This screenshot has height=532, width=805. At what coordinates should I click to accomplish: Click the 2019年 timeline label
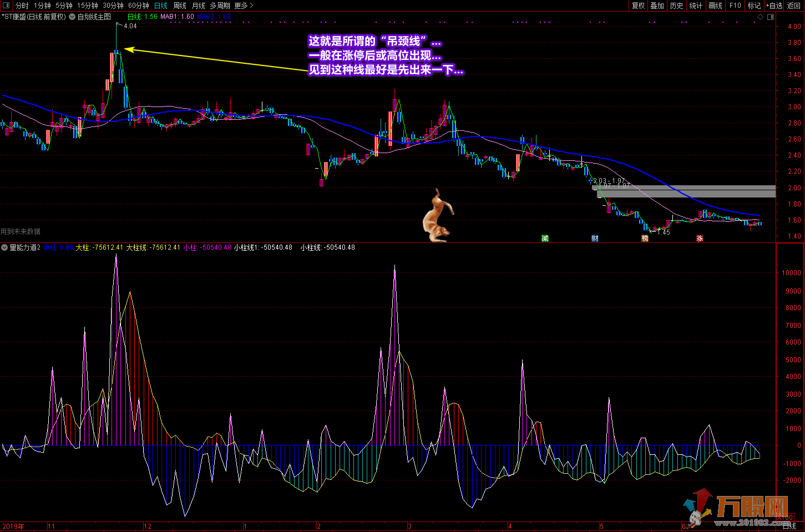click(x=13, y=526)
